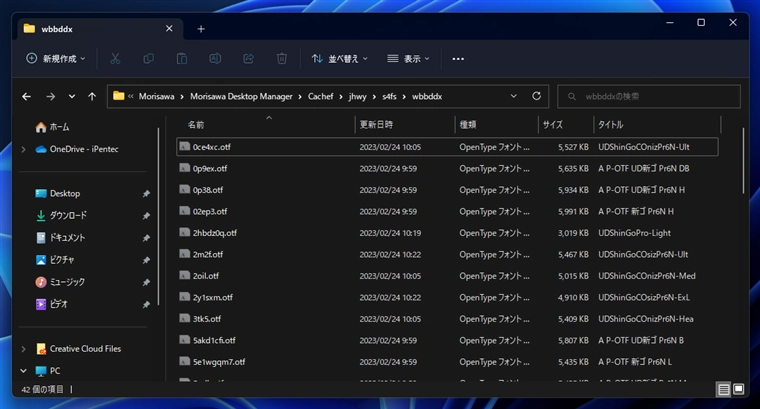Switch to details view icon in status bar
Image resolution: width=760 pixels, height=409 pixels.
(724, 389)
